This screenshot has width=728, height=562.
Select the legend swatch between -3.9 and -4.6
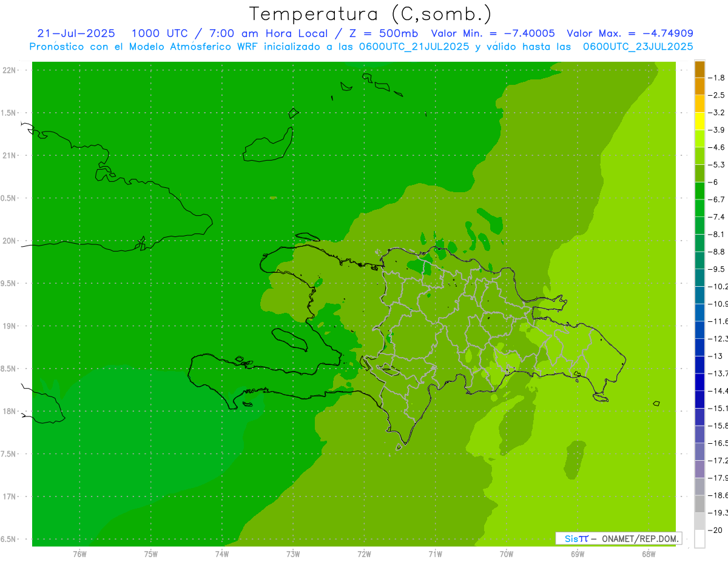tap(699, 138)
